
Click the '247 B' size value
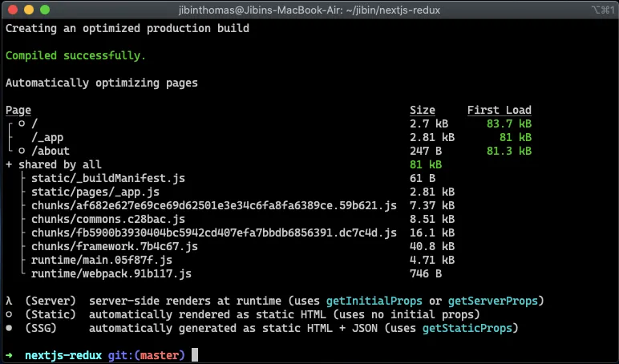tap(426, 151)
